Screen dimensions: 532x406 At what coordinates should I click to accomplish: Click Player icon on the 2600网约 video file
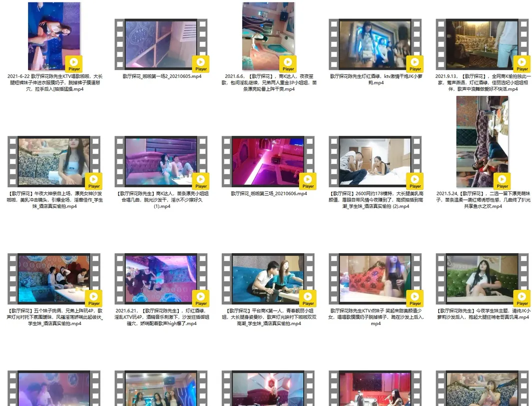coord(415,181)
